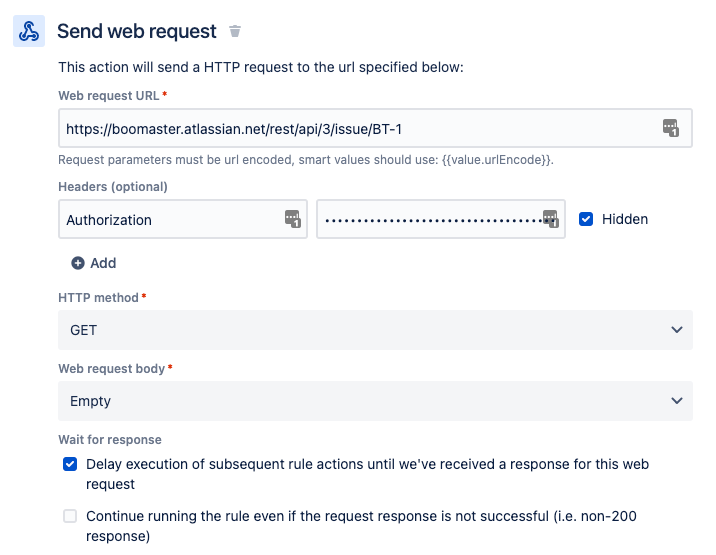This screenshot has width=716, height=555.
Task: Open smart value picker for header name
Action: point(292,219)
